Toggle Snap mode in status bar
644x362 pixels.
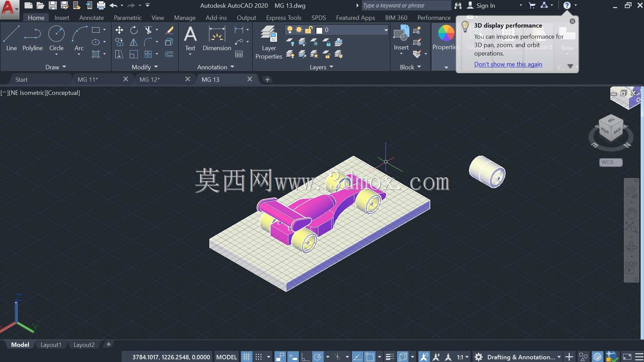pos(259,357)
